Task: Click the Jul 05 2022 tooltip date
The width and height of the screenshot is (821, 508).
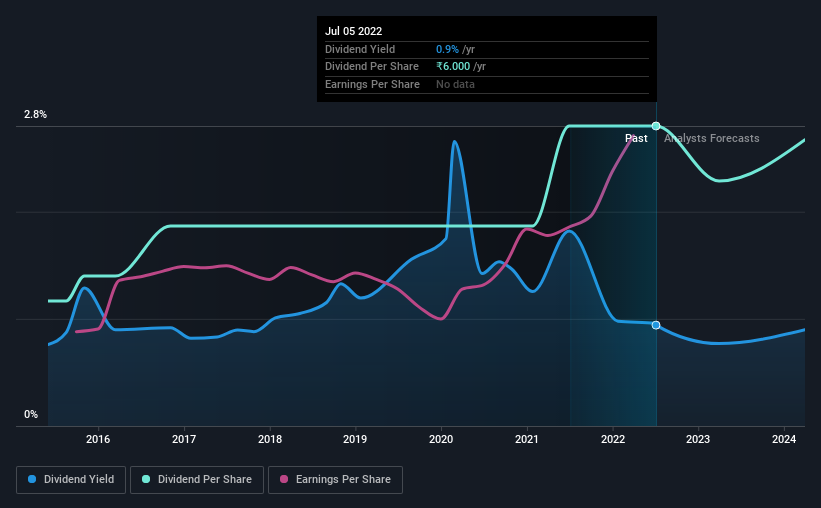Action: [353, 31]
